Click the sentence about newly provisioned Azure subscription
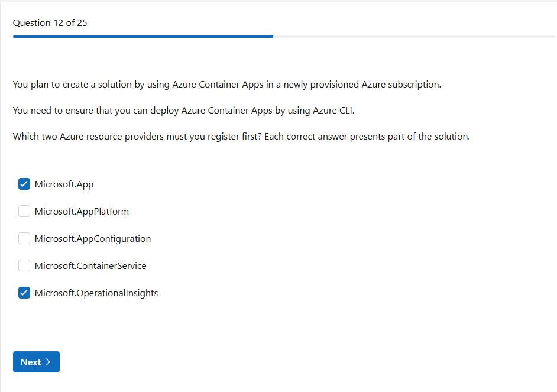Image resolution: width=557 pixels, height=392 pixels. [227, 85]
